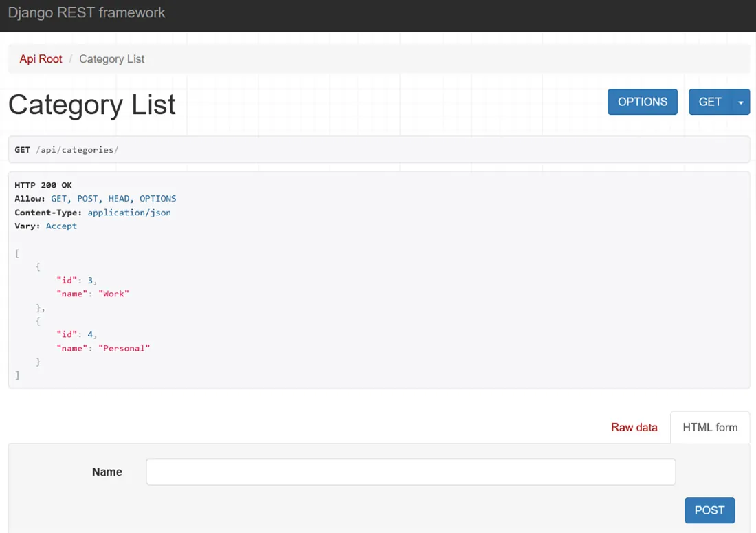Image resolution: width=756 pixels, height=533 pixels.
Task: Submit the form with the POST button
Action: pyautogui.click(x=709, y=510)
